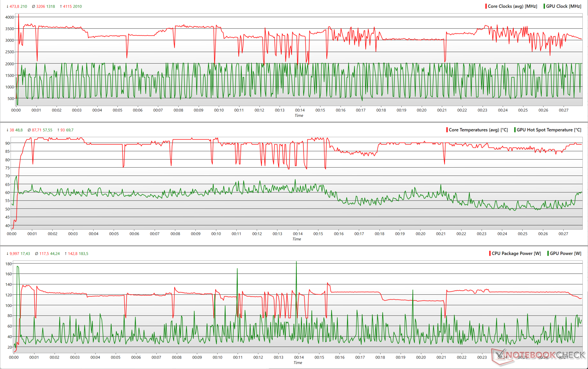The height and width of the screenshot is (369, 588).
Task: Click the CPU Package Power [W] legend label
Action: [x=516, y=253]
